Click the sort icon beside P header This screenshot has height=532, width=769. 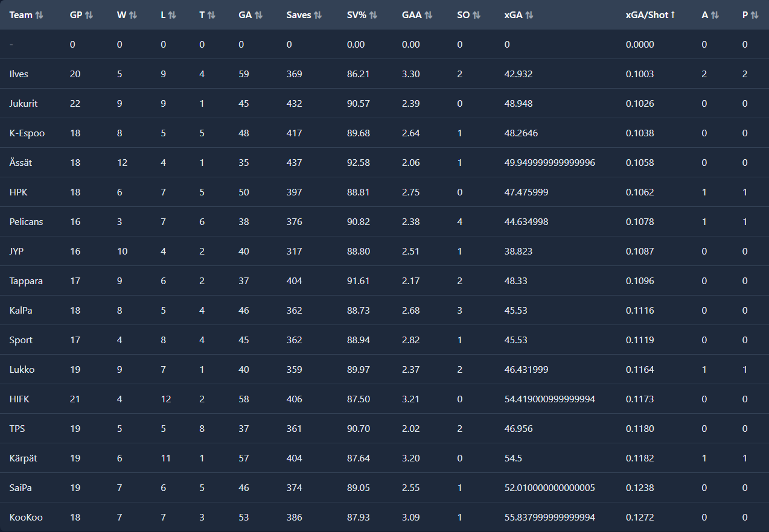point(755,15)
